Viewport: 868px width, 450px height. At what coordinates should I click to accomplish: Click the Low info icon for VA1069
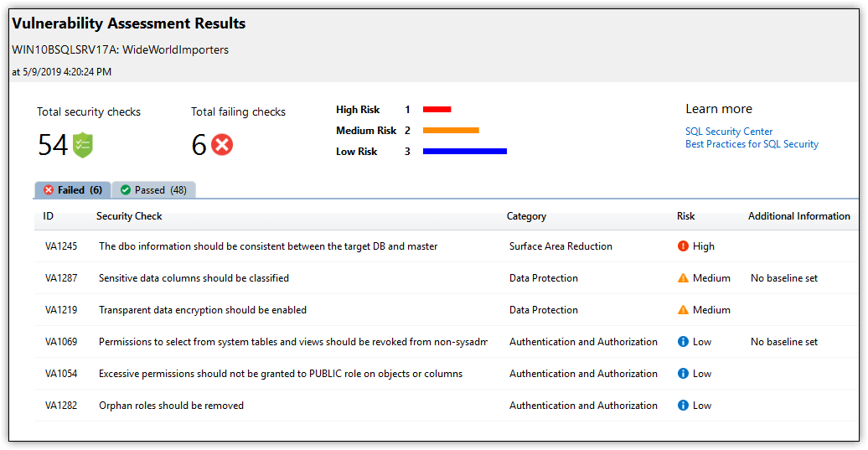(683, 342)
